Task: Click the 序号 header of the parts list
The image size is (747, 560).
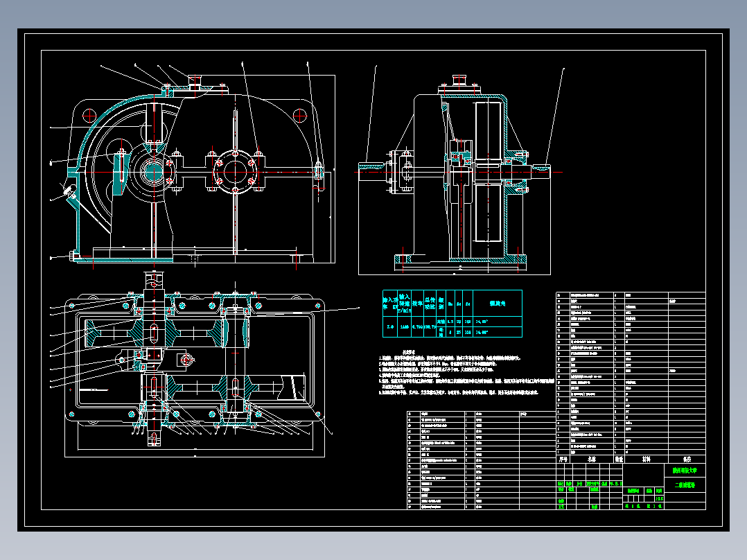Action: [x=563, y=460]
